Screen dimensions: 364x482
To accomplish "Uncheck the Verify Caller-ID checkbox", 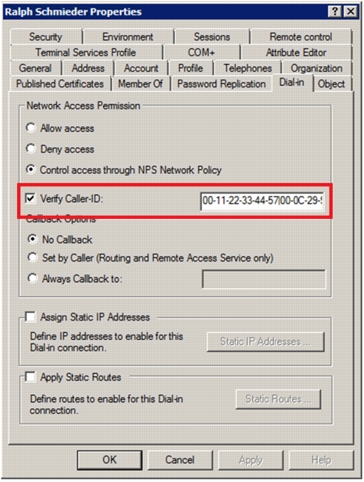I will click(x=30, y=199).
